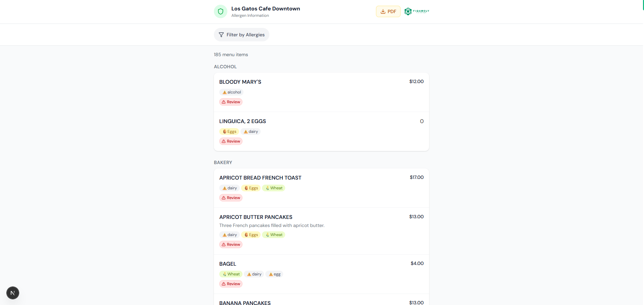Click the Banana Pancakes item title
Screen dimensions: 644x305
point(245,303)
